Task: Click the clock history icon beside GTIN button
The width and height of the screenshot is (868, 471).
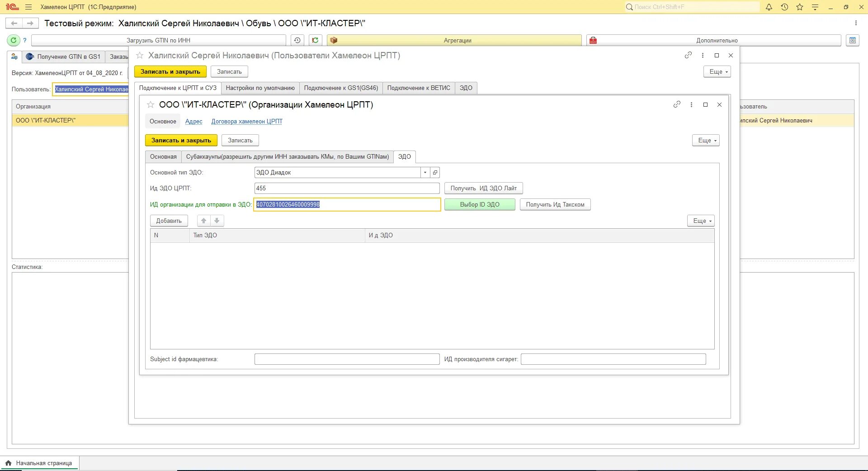Action: (x=297, y=40)
